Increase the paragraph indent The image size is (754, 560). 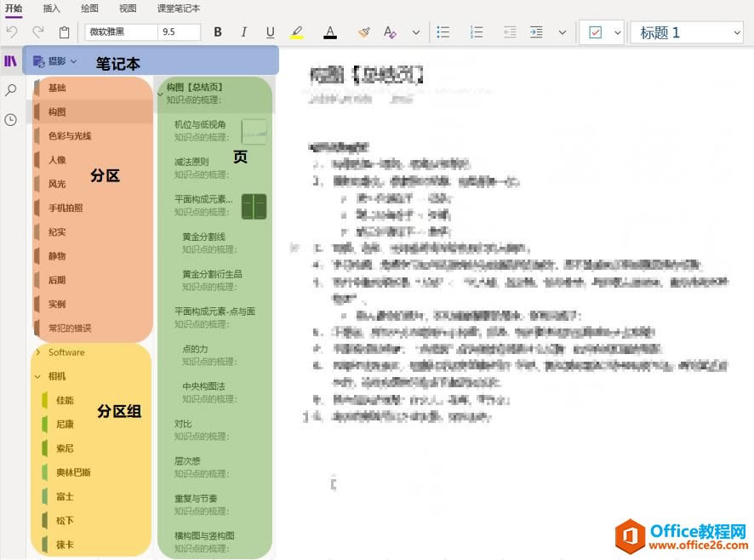(539, 31)
